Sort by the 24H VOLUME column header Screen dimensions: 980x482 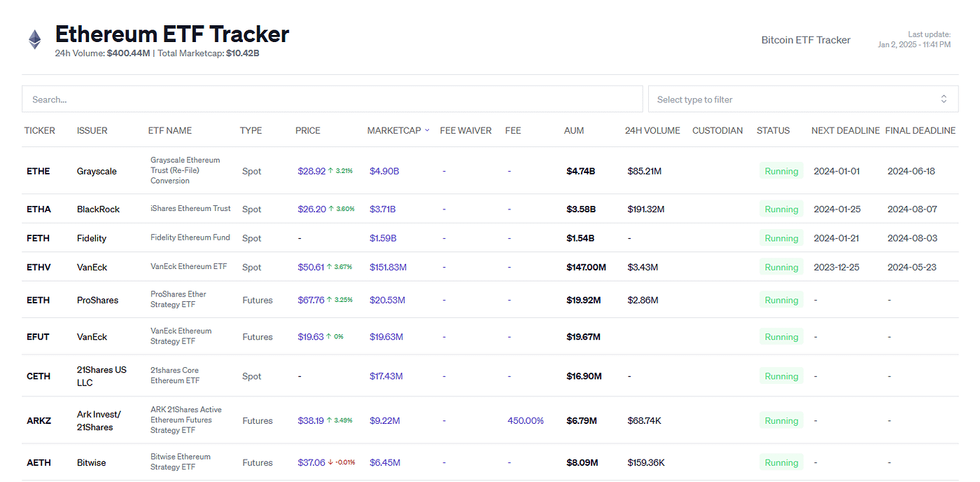(x=652, y=130)
